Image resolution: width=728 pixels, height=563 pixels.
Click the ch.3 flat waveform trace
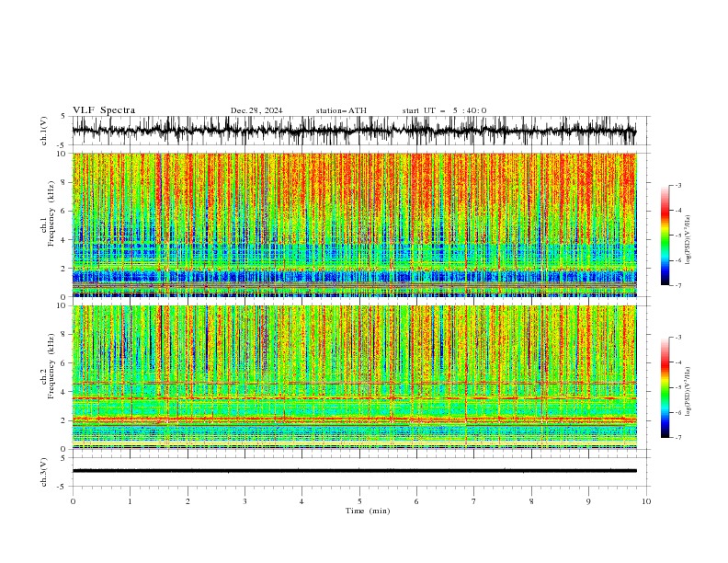pos(354,471)
